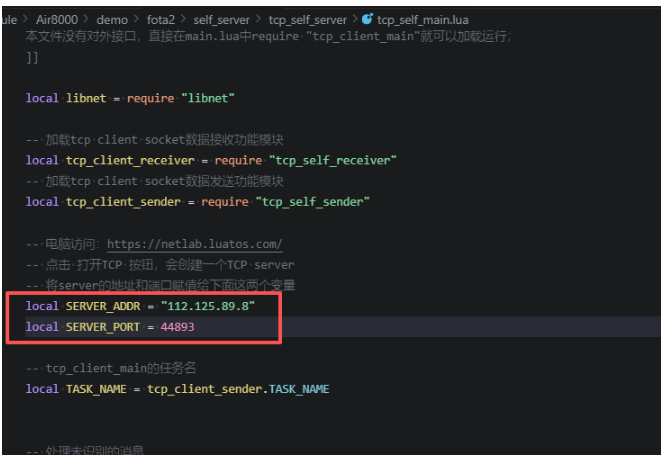This screenshot has width=663, height=463.
Task: Click the tcp_client_receiver variable name
Action: (x=130, y=161)
